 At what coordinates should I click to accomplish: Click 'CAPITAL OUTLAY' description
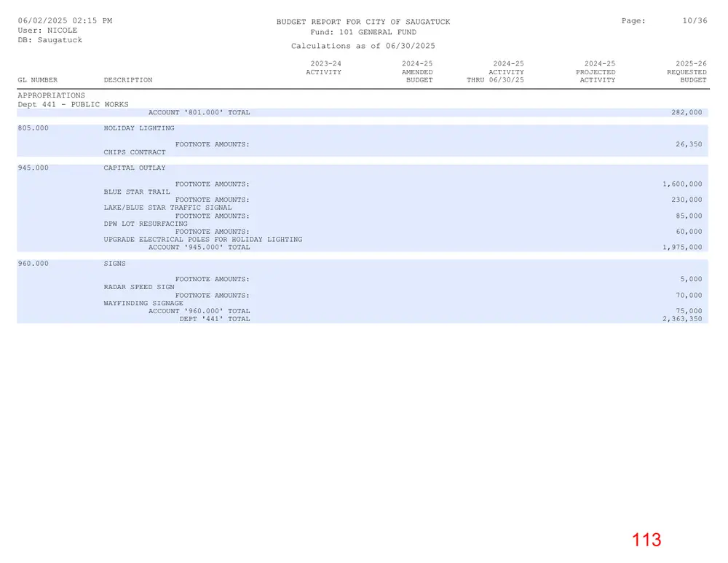[135, 168]
